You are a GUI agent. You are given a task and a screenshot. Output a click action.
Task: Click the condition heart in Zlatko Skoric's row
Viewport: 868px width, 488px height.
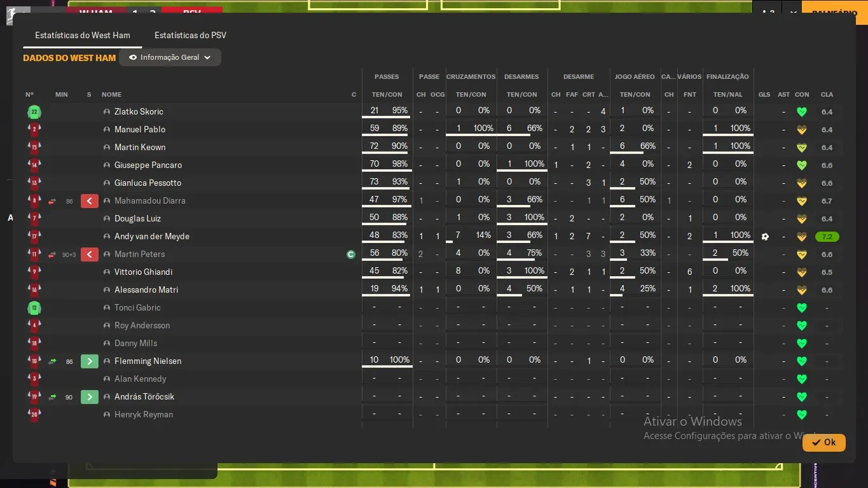click(802, 112)
